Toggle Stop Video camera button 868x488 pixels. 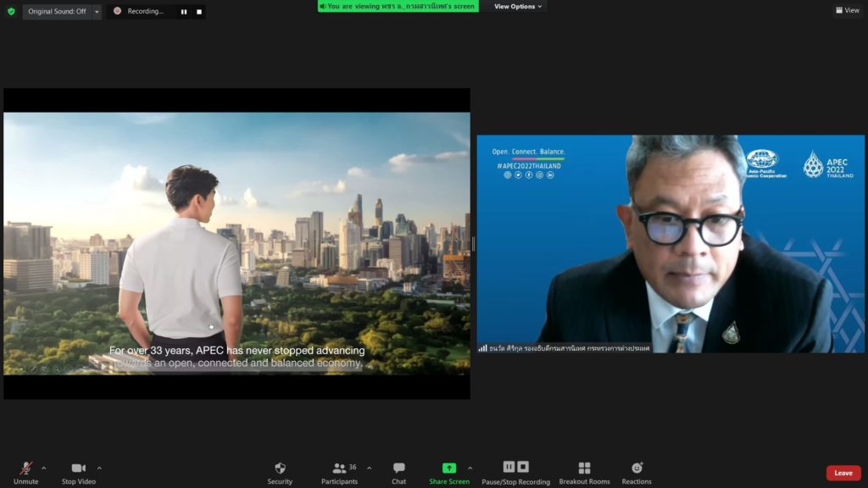(79, 469)
